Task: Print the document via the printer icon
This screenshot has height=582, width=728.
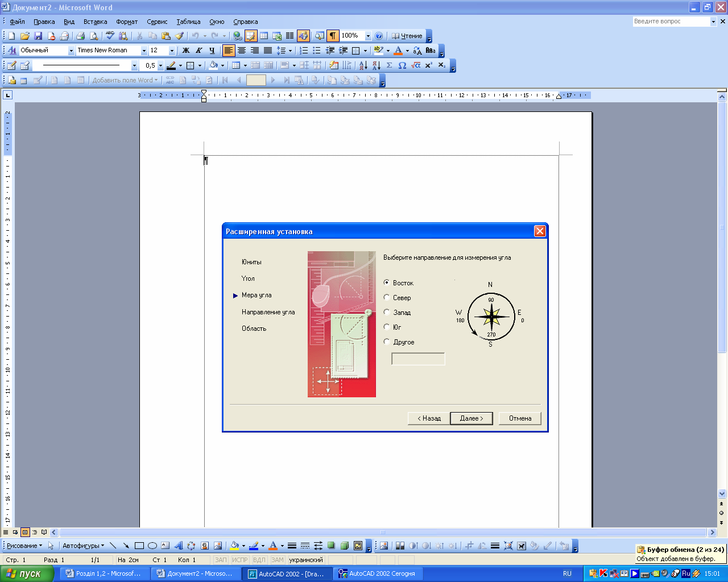Action: tap(80, 36)
